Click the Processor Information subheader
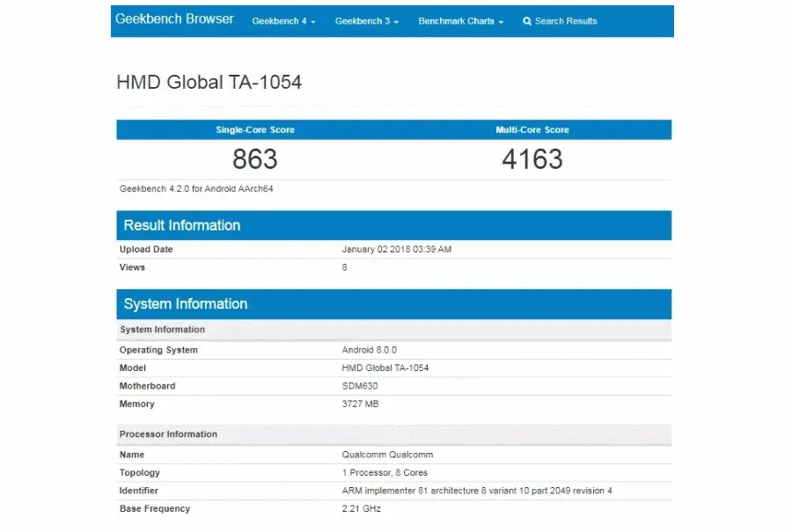The image size is (792, 532). (394, 434)
